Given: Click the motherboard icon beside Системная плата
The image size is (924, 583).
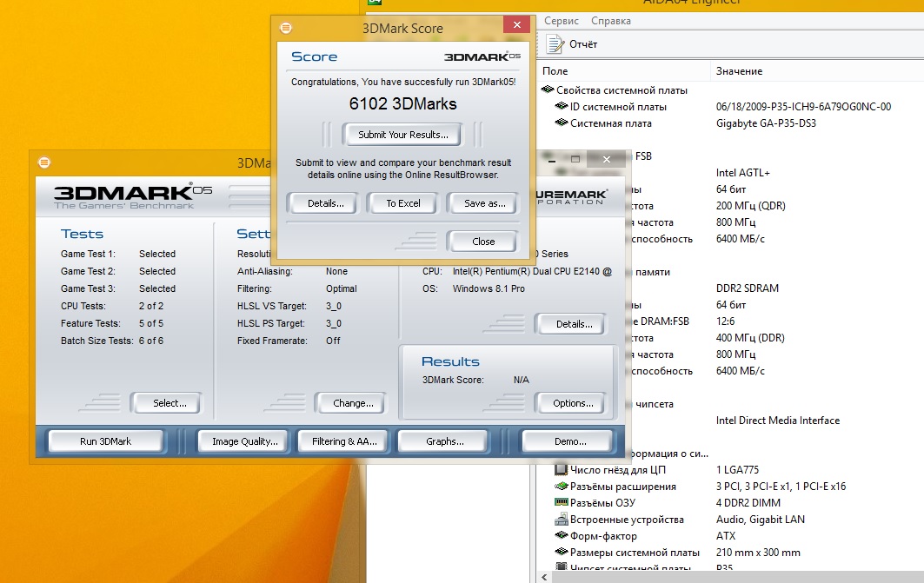Looking at the screenshot, I should tap(562, 123).
